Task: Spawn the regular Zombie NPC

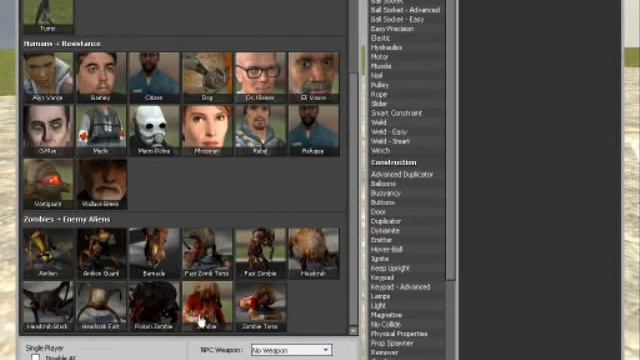Action: click(x=207, y=306)
